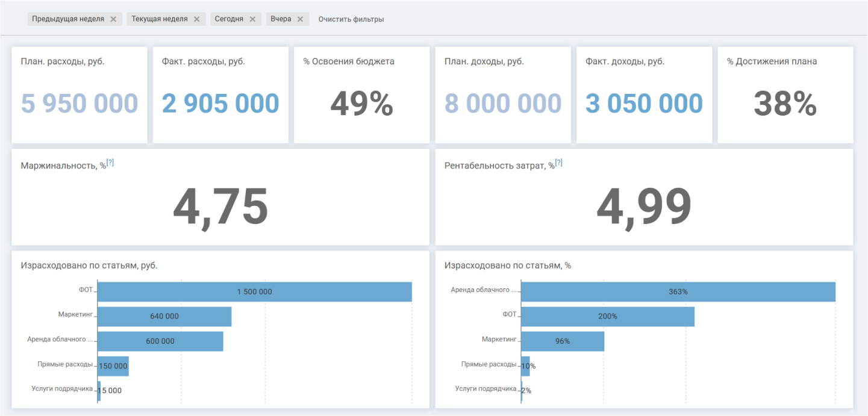Open the Рентабельность затрат help icon
This screenshot has width=868, height=416.
tap(559, 163)
